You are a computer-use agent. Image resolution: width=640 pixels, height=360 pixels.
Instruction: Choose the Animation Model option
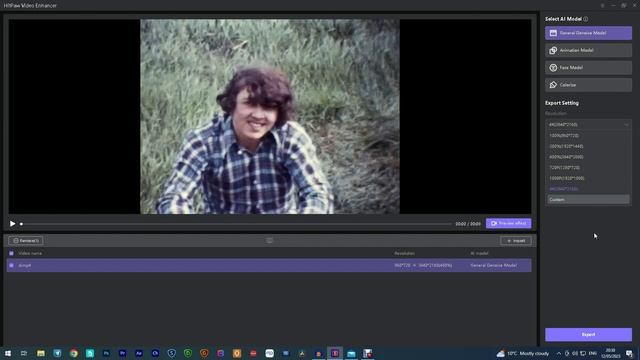point(588,50)
